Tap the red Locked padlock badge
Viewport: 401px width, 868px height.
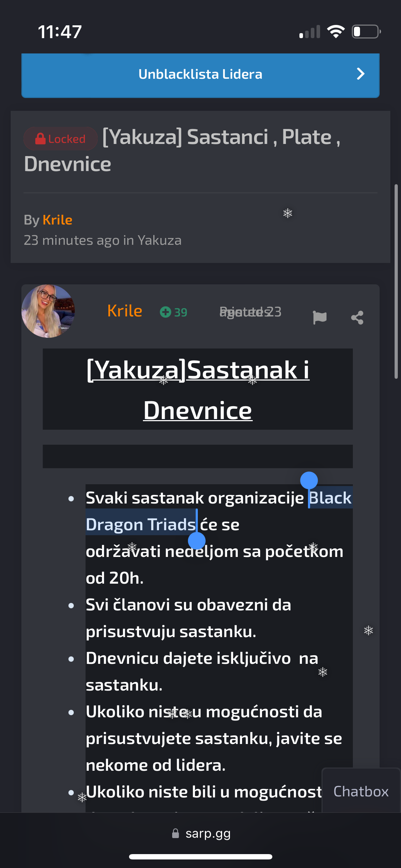click(x=61, y=139)
